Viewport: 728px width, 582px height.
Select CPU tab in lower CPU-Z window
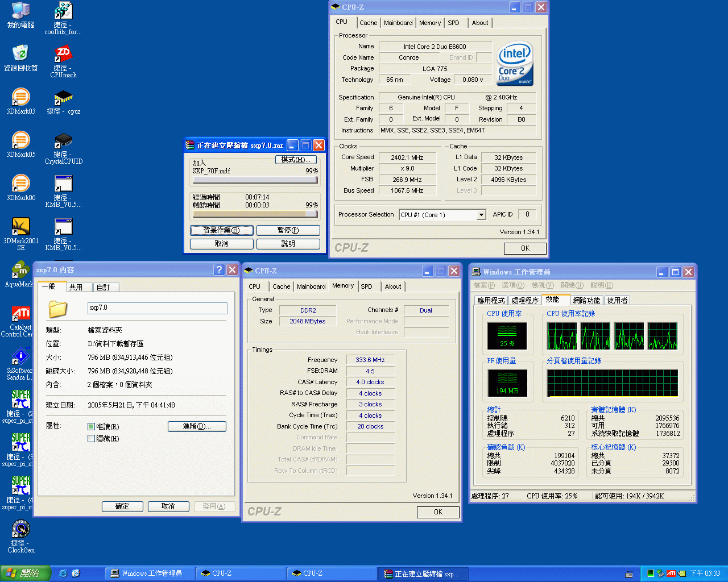click(x=254, y=286)
